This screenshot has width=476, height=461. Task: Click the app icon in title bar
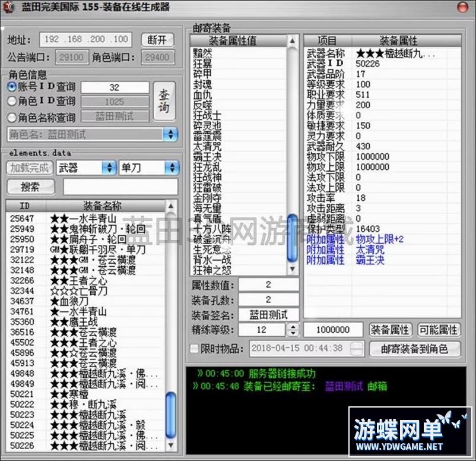point(9,7)
